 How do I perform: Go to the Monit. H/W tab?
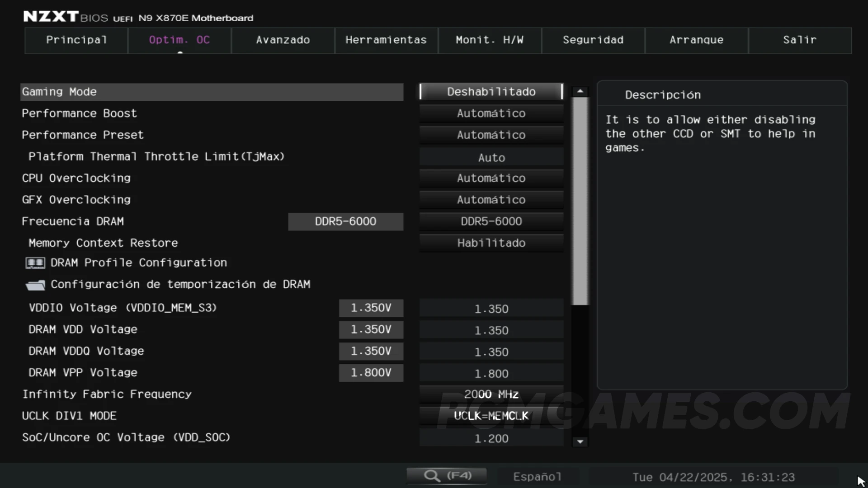(490, 40)
